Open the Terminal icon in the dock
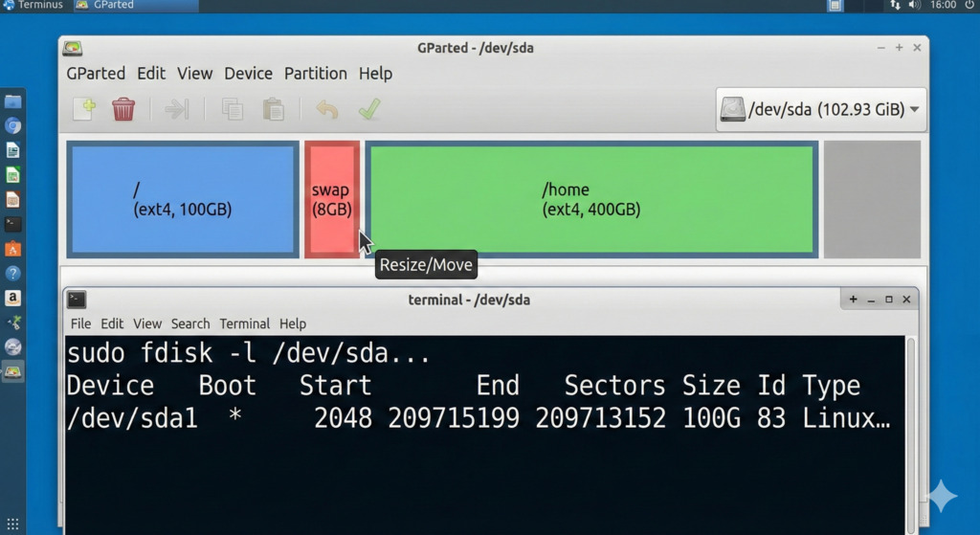 tap(12, 224)
